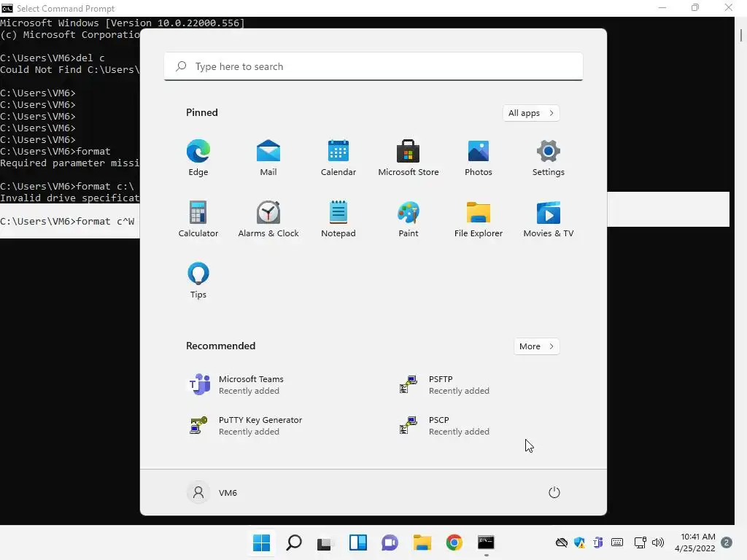Open Widgets from the taskbar
Viewport: 747px width, 560px height.
coord(357,542)
